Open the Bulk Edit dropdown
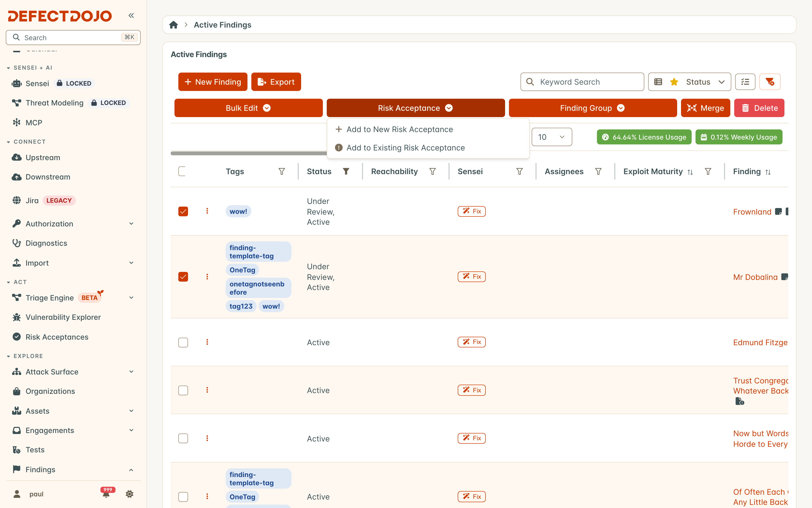 click(248, 108)
